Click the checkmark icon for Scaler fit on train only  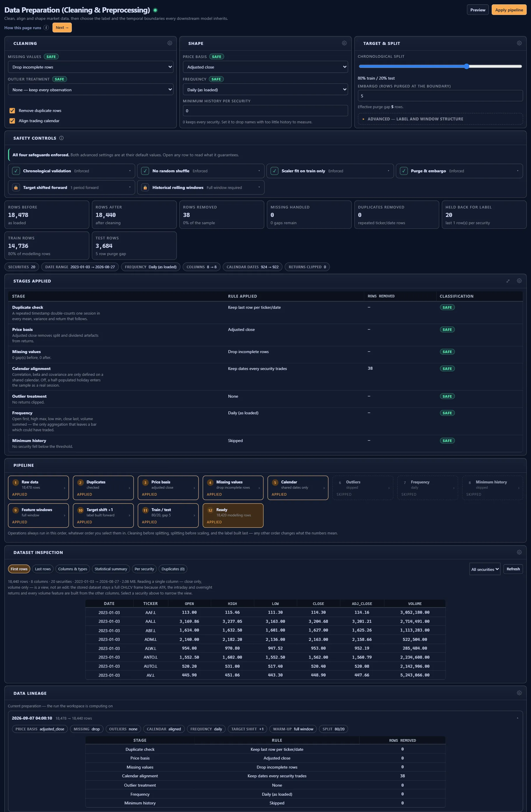274,171
